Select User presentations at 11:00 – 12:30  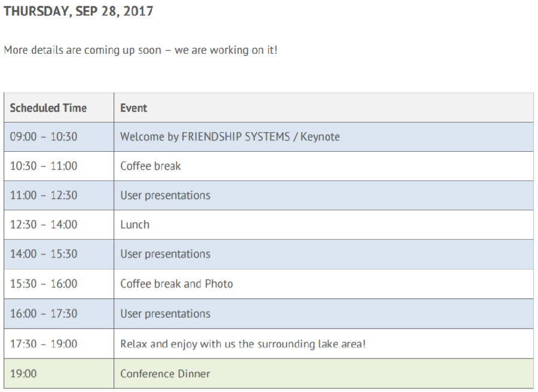[165, 195]
